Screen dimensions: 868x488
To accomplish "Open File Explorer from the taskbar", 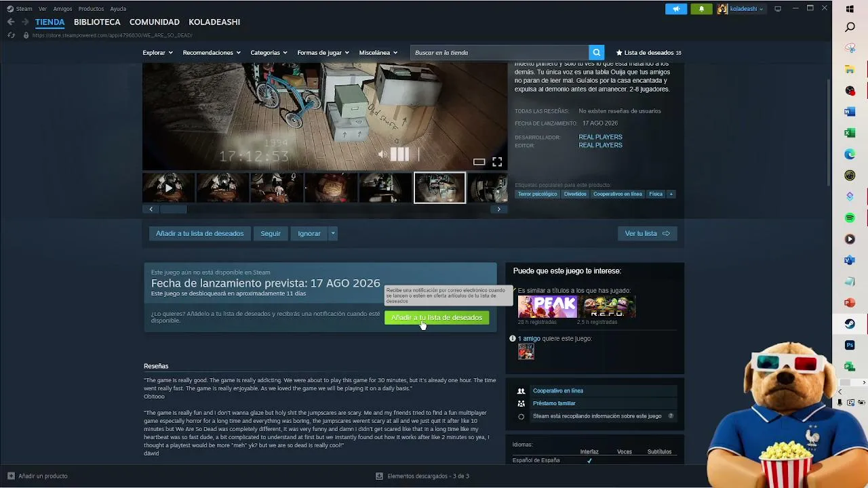I will pyautogui.click(x=850, y=70).
